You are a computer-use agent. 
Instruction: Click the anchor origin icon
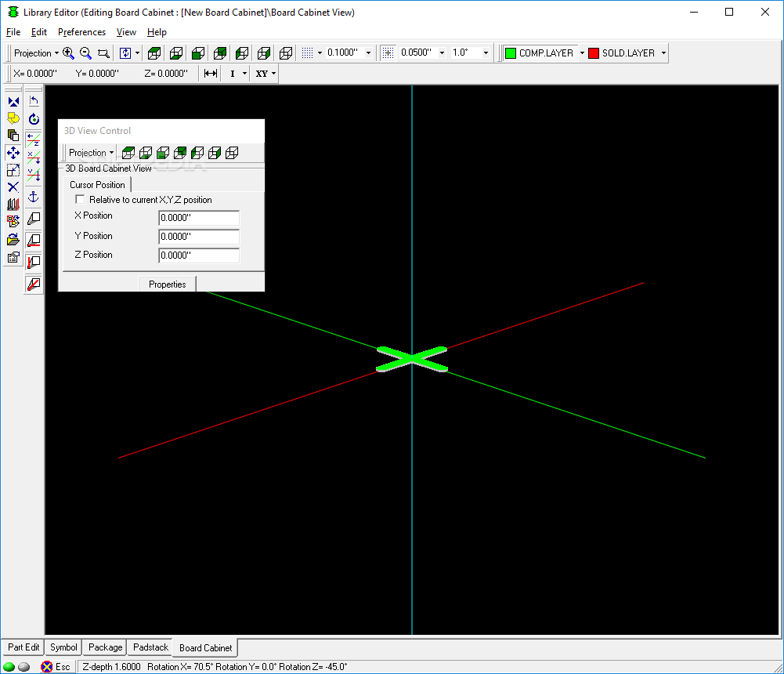(34, 197)
